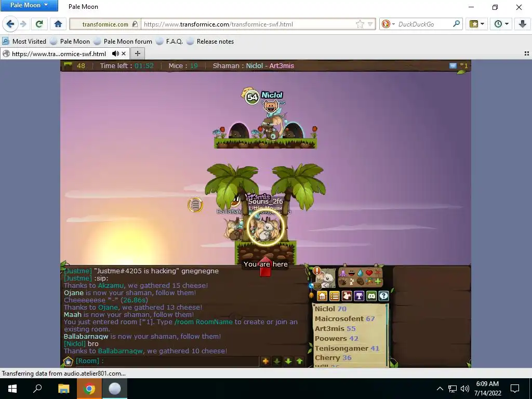The width and height of the screenshot is (532, 399).
Task: Click Akzamu's name in chat
Action: coord(111,285)
